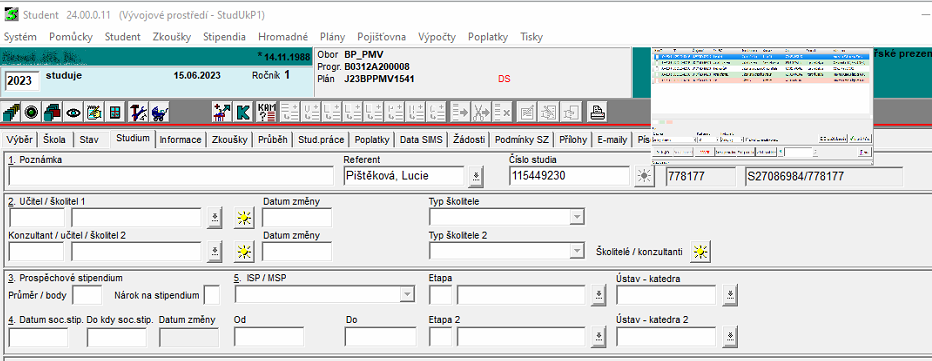Switch to the Data SIMS tab

coord(421,140)
